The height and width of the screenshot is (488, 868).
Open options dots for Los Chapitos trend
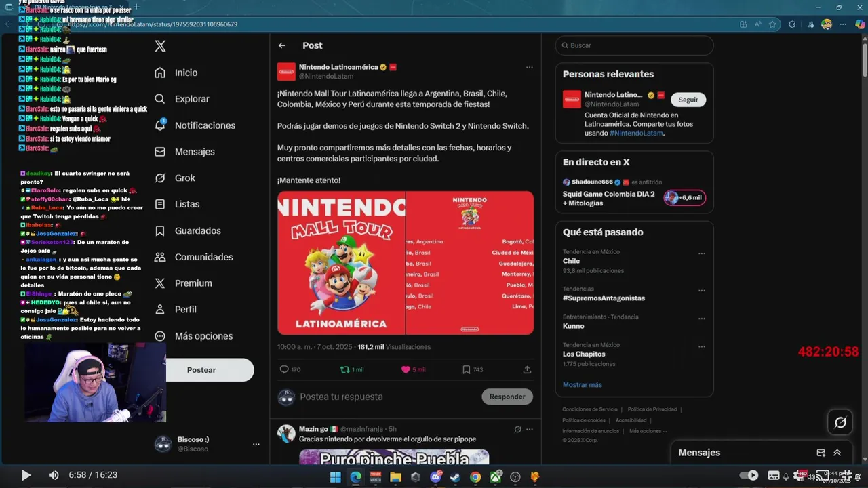tap(702, 346)
